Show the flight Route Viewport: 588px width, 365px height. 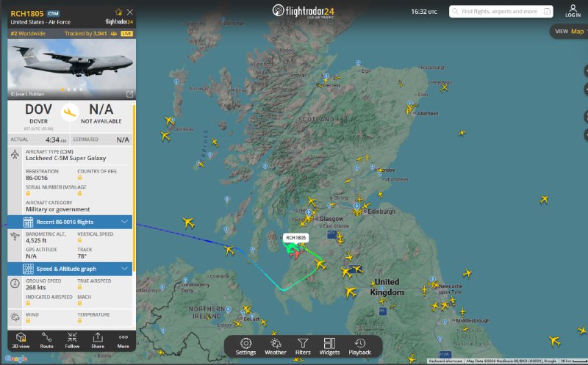click(47, 339)
